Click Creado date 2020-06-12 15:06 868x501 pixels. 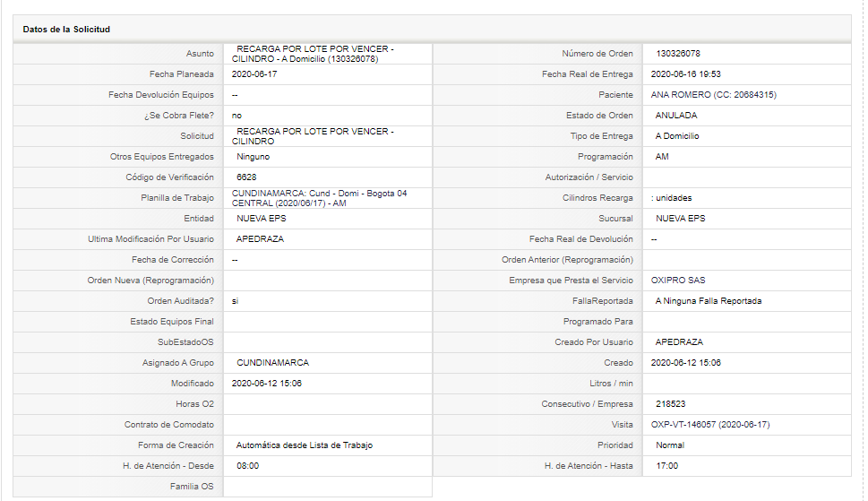point(686,363)
